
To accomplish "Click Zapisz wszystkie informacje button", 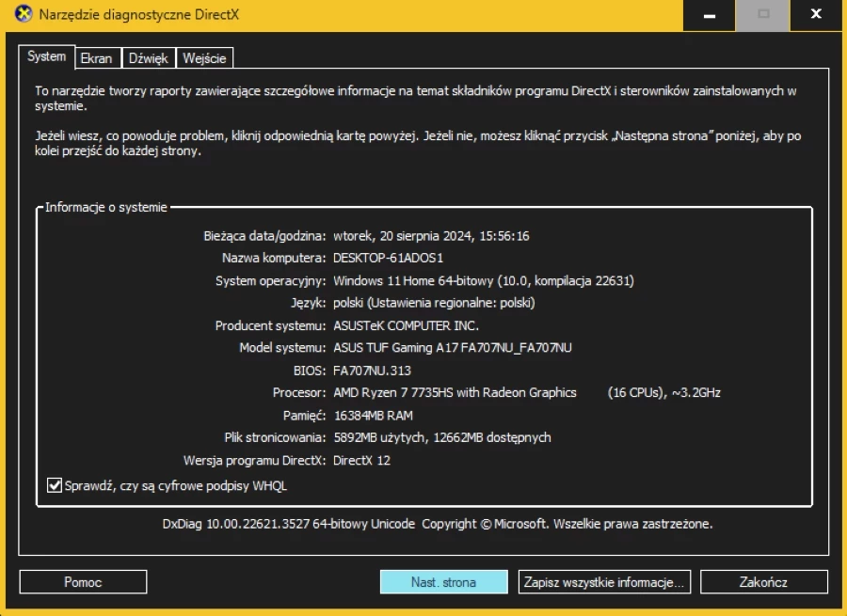I will click(604, 582).
